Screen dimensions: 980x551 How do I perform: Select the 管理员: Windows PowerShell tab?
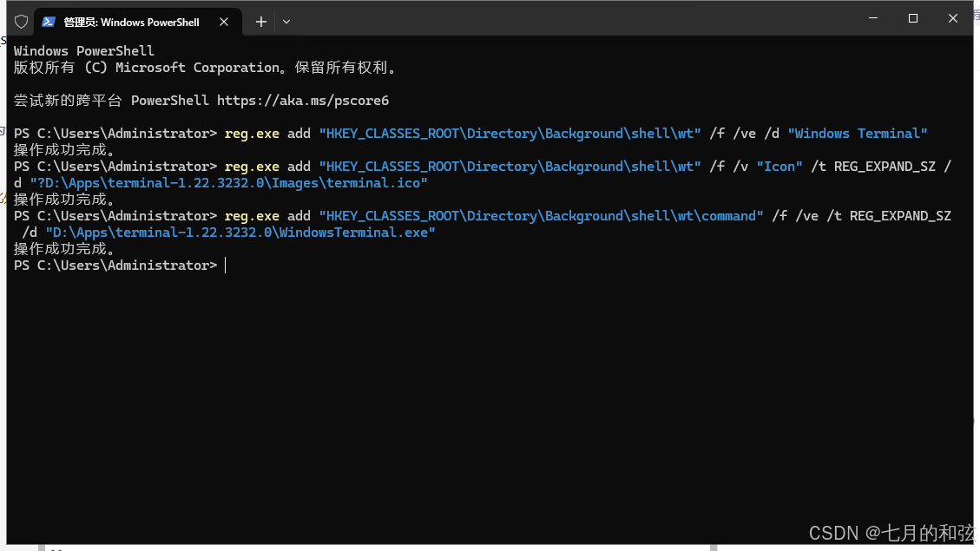pos(138,22)
